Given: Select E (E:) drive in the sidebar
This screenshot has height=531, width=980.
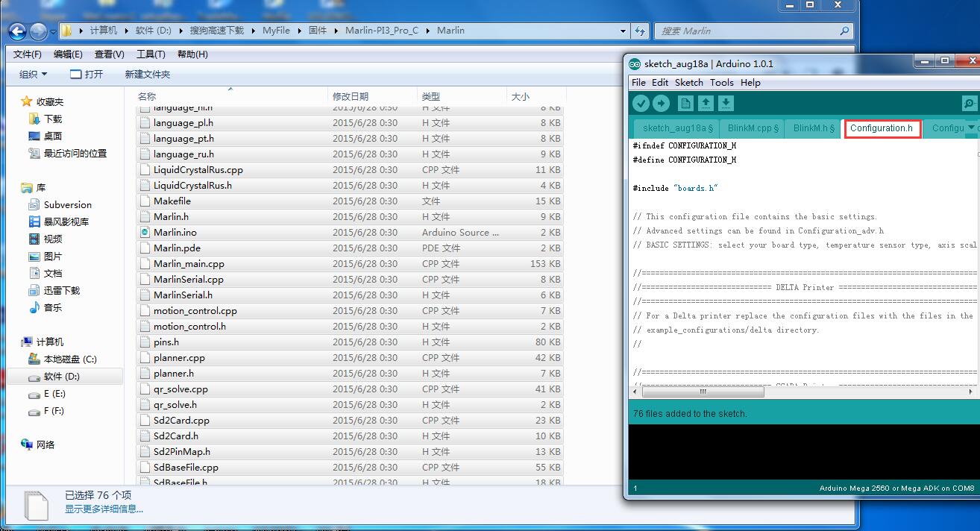Looking at the screenshot, I should point(54,393).
